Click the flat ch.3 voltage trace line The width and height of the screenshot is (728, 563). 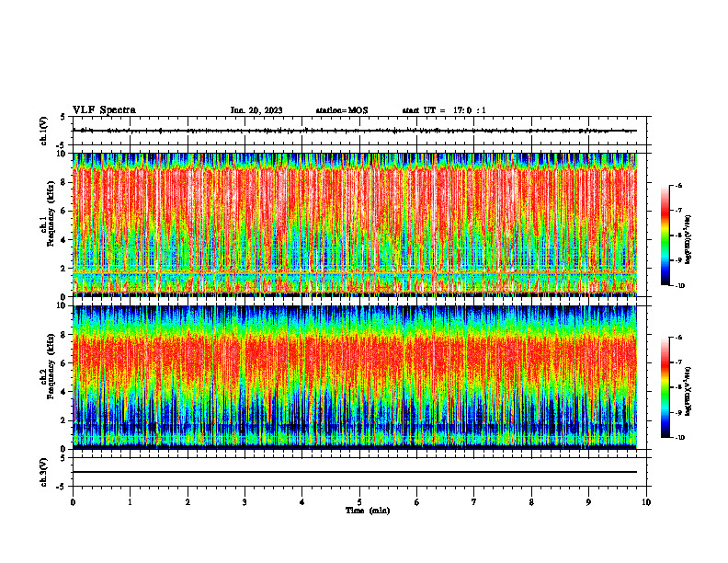pyautogui.click(x=355, y=472)
